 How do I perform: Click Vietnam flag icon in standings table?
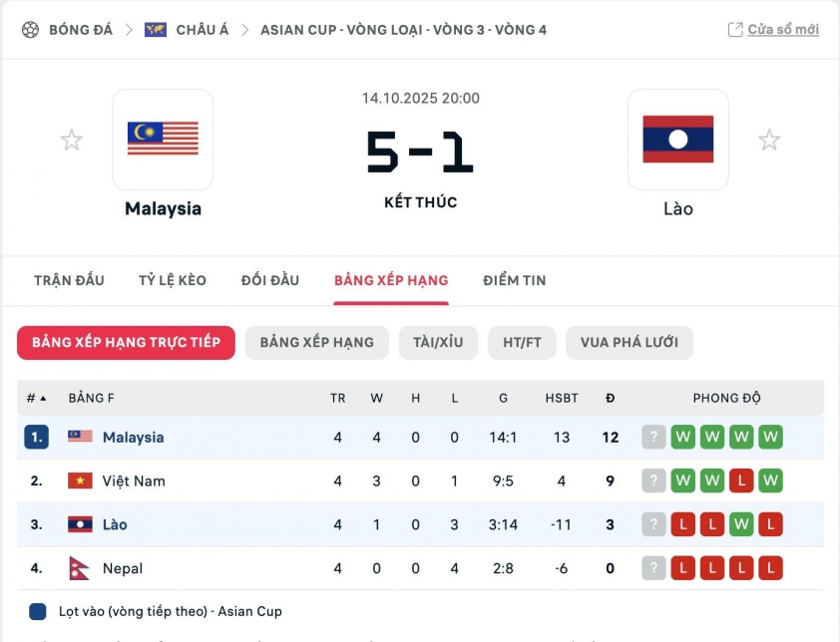click(x=80, y=481)
